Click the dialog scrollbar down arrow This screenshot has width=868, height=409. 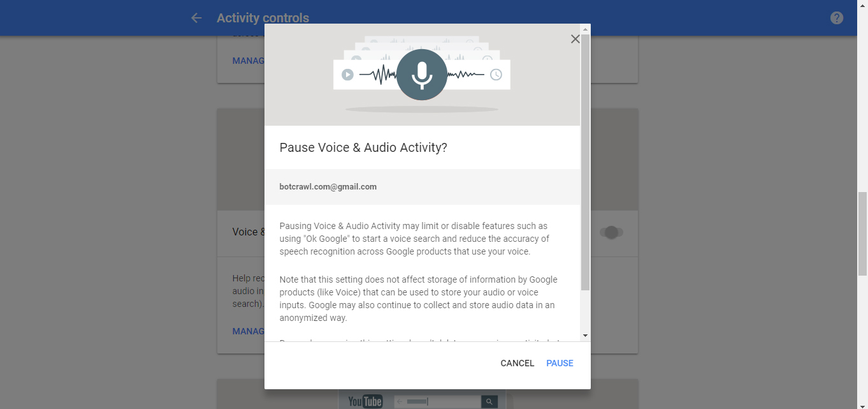pos(585,336)
